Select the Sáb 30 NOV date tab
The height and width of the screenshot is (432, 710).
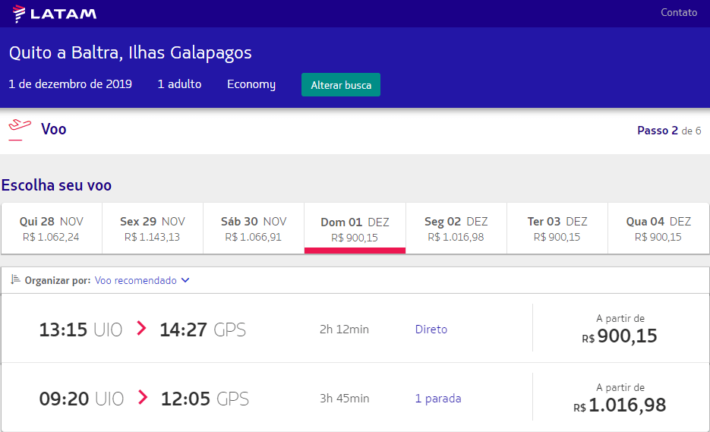pos(254,229)
